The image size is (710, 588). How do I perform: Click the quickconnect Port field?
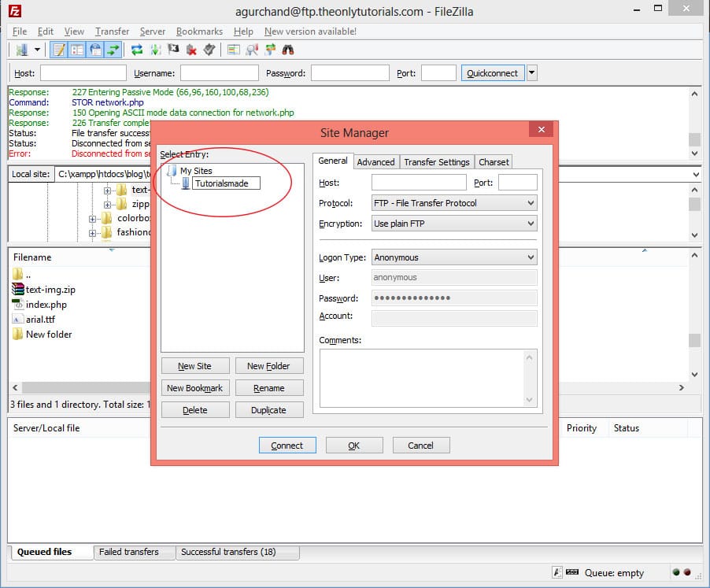point(438,73)
